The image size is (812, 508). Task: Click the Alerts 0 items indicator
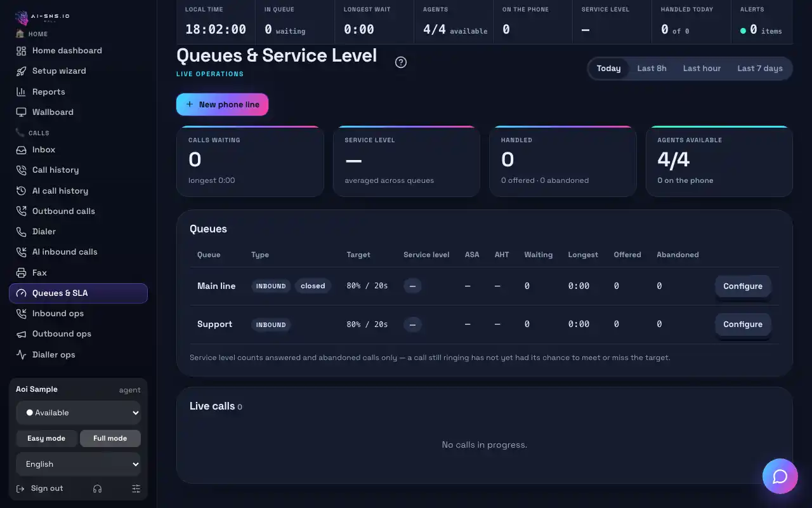pos(761,30)
